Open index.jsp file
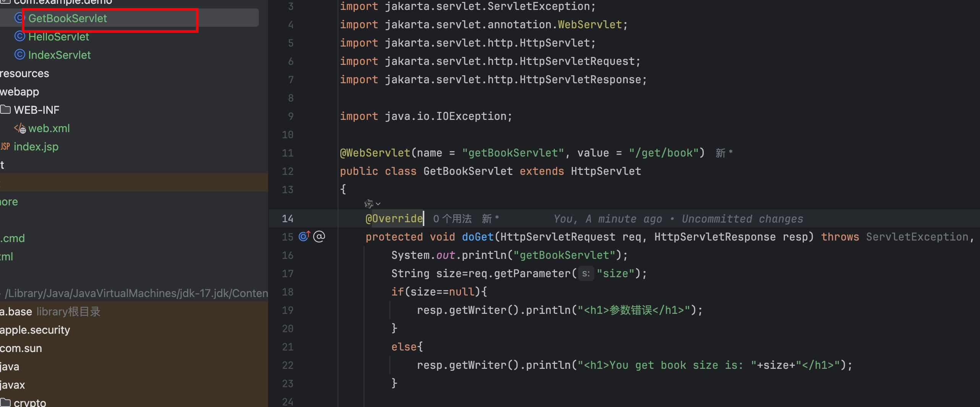Image resolution: width=980 pixels, height=407 pixels. tap(36, 147)
